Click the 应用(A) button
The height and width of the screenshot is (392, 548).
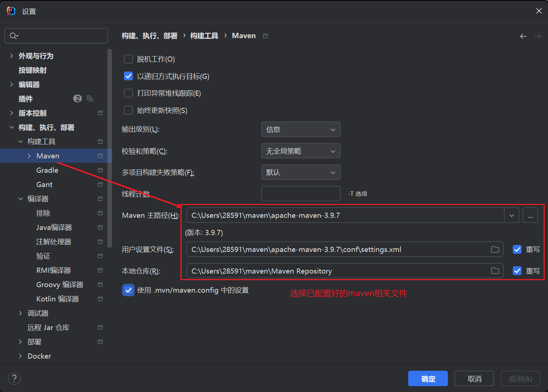click(520, 378)
